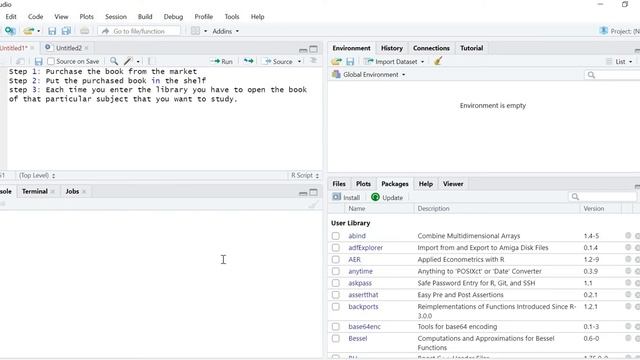The height and width of the screenshot is (360, 640).
Task: Save workspace icon in Environment pane
Action: pos(350,62)
